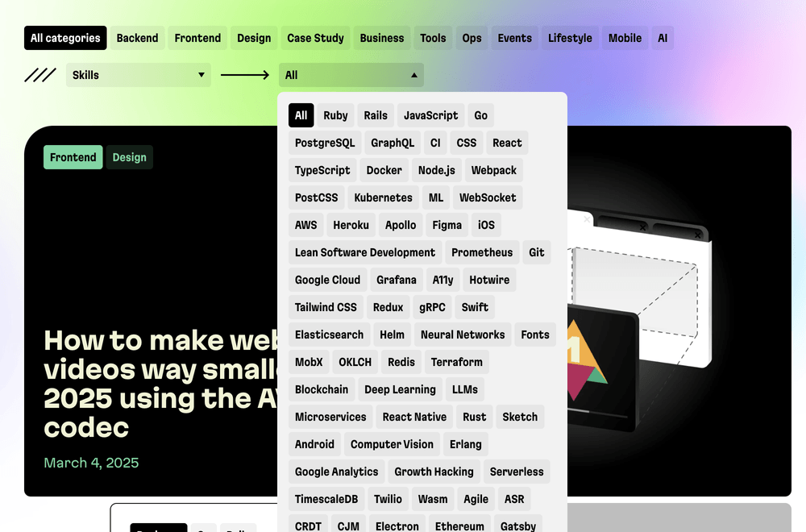This screenshot has height=532, width=806.
Task: Filter by the Blockchain skill
Action: [x=321, y=389]
